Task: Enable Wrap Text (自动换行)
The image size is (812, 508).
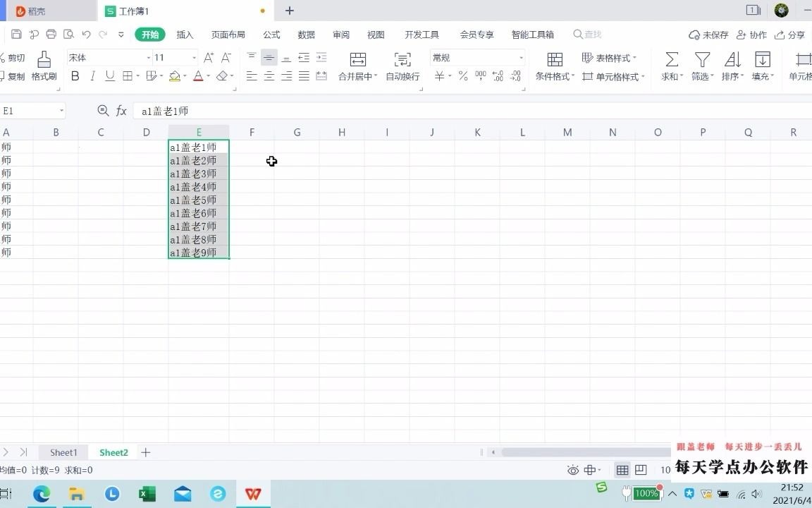Action: [402, 67]
